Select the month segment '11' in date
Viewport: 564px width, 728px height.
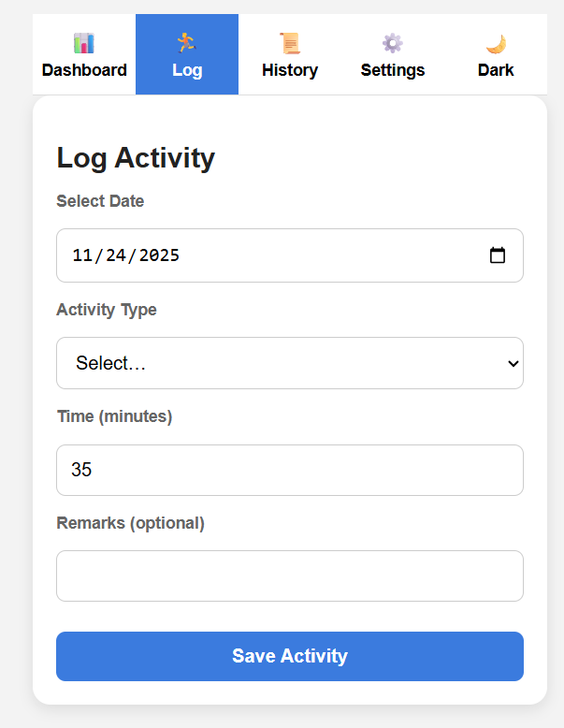(x=82, y=255)
